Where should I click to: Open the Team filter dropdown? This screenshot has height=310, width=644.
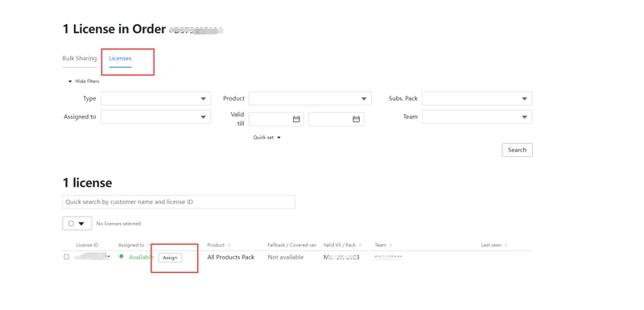pyautogui.click(x=477, y=117)
